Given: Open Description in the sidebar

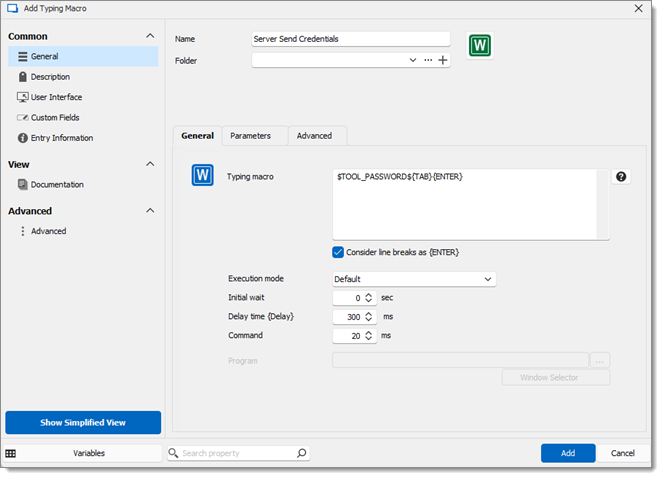Looking at the screenshot, I should (50, 77).
